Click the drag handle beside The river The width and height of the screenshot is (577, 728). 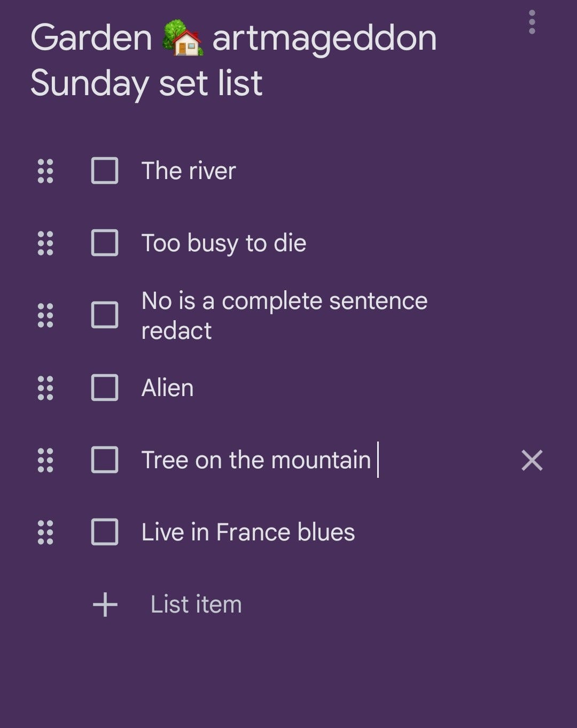coord(45,171)
